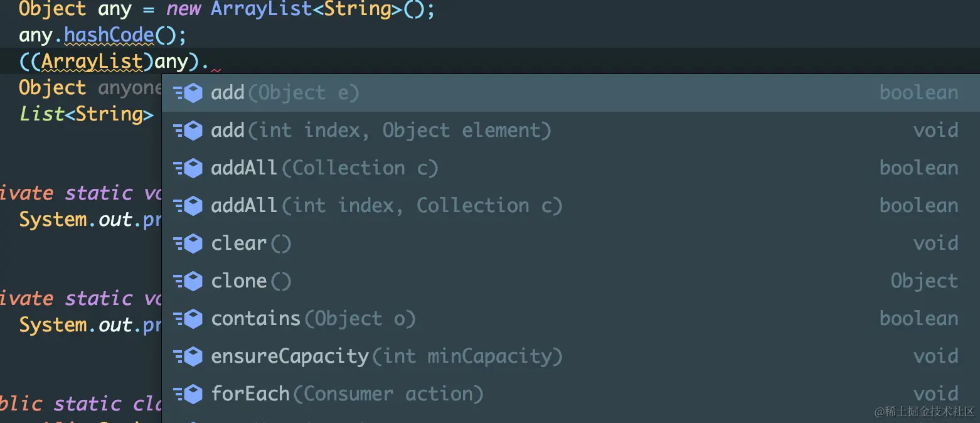Select addAll(int index, Collection c) entry
The height and width of the screenshot is (423, 980).
pyautogui.click(x=386, y=206)
